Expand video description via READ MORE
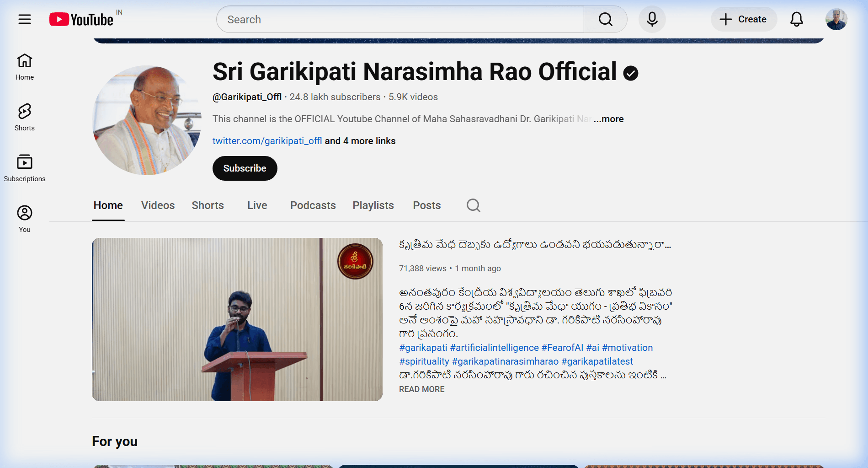The height and width of the screenshot is (468, 868). click(421, 389)
